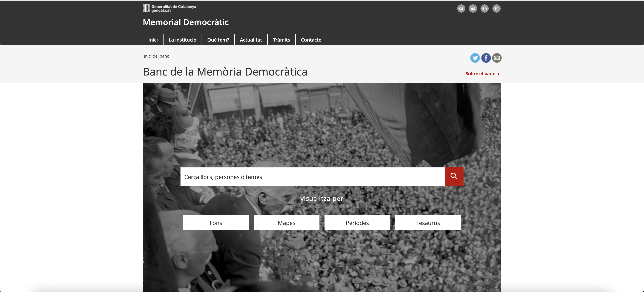Screen dimensions: 644x292
Task: Open the Generalitat de Catalunya logo
Action: click(x=169, y=8)
